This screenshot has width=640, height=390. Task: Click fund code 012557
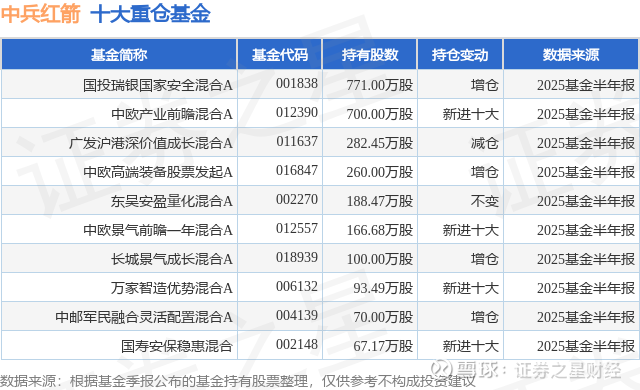tap(297, 228)
